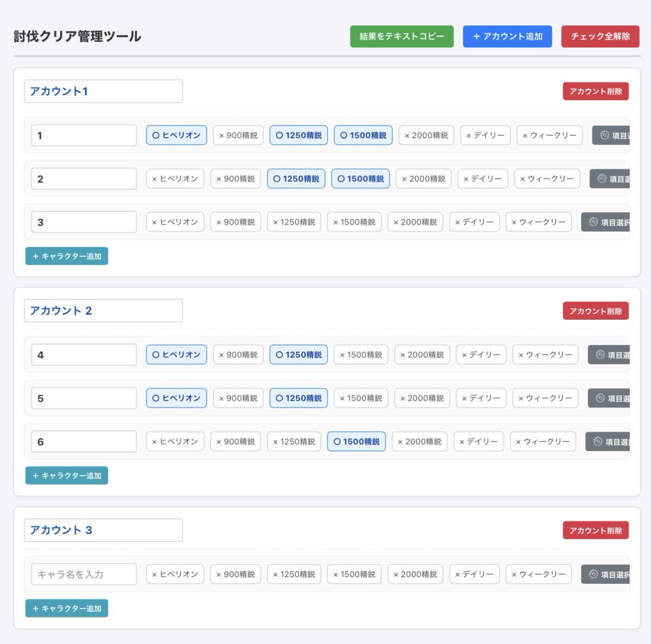Screen dimensions: 651x644
Task: Delete アカウント 3 using アカウント削除
Action: tap(596, 530)
